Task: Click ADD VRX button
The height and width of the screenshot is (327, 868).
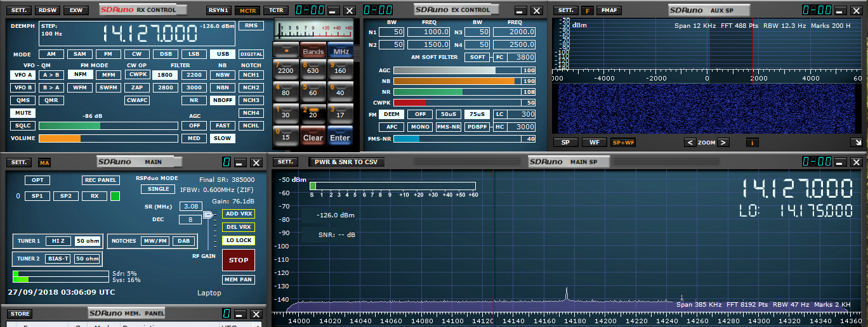Action: coord(239,214)
